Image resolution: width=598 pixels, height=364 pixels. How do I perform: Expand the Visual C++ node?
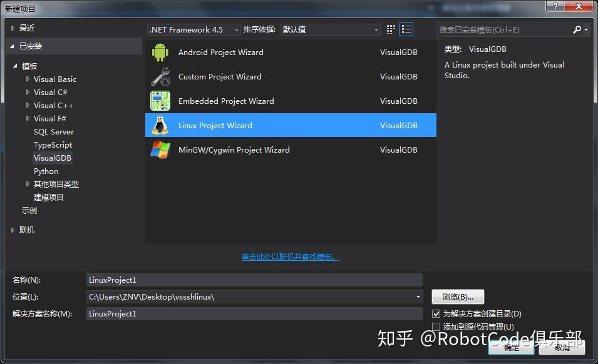point(29,105)
